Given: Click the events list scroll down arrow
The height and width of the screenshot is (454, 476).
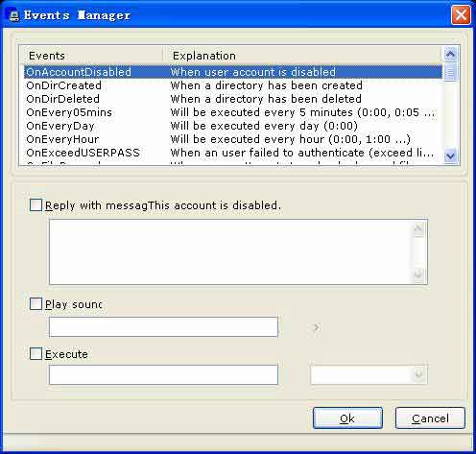Looking at the screenshot, I should pos(450,156).
